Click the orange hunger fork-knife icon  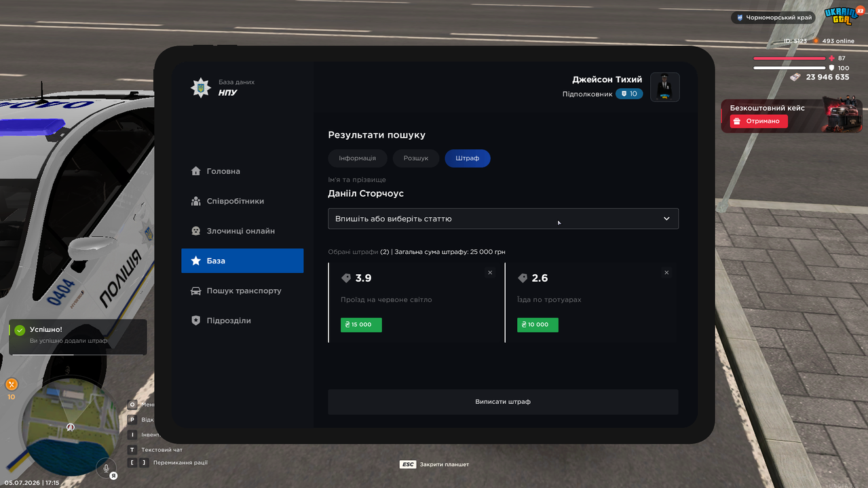12,384
